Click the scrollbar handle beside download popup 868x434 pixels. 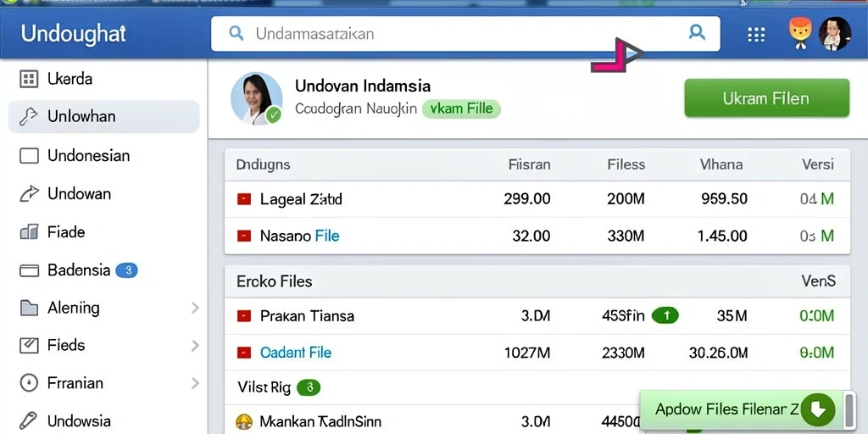pyautogui.click(x=851, y=412)
